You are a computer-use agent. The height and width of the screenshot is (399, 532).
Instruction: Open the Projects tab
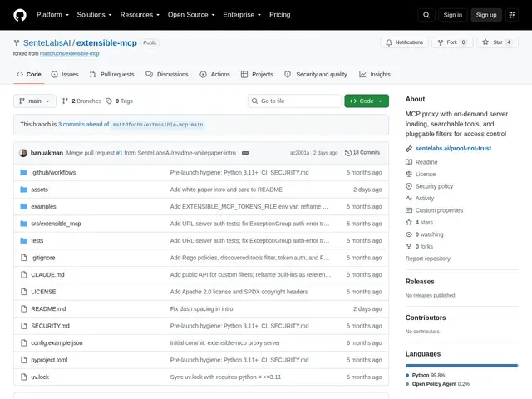257,74
